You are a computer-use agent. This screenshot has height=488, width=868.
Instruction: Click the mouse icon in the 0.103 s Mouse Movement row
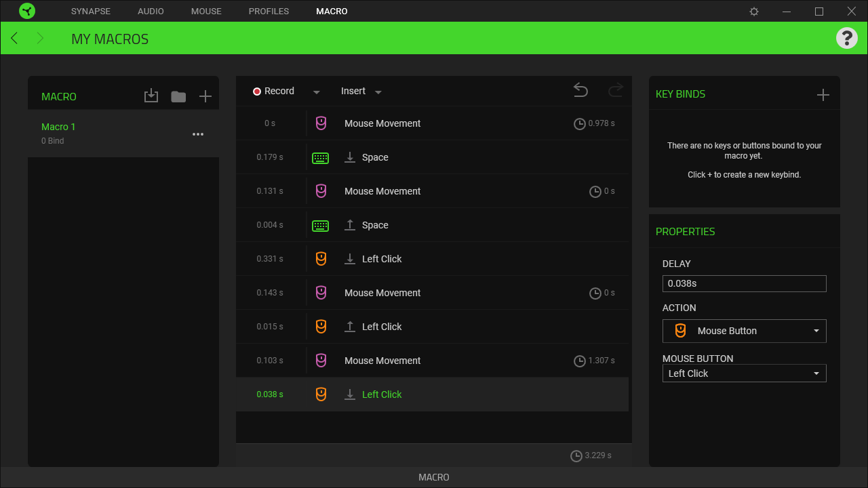point(321,361)
